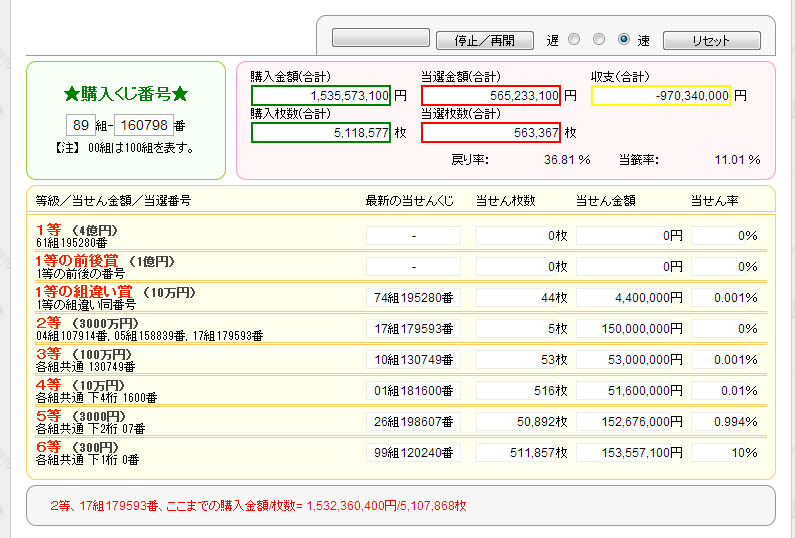This screenshot has height=538, width=795.
Task: Click the 停止/再開 button
Action: click(485, 40)
